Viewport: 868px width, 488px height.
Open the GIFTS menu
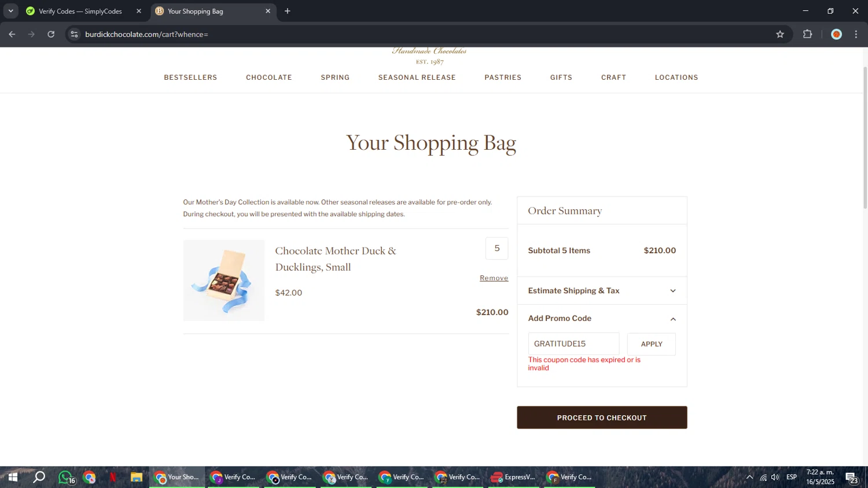(x=561, y=77)
